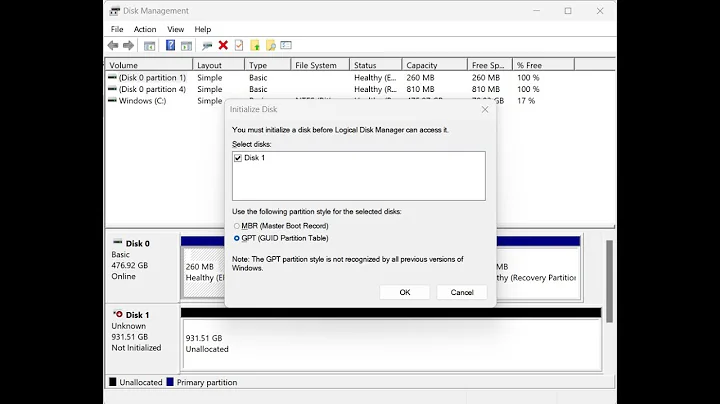Click the Recovery Partition block on Disk 0
720x404 pixels.
point(539,272)
